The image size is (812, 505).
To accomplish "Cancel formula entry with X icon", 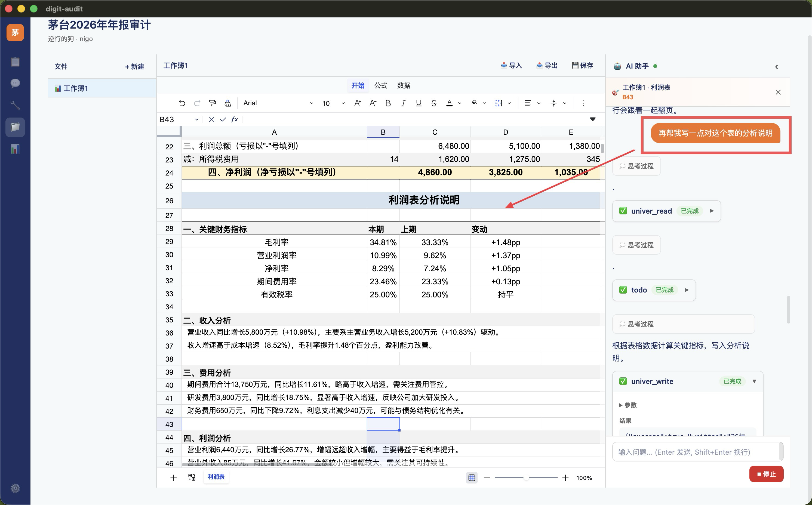I will click(x=211, y=119).
